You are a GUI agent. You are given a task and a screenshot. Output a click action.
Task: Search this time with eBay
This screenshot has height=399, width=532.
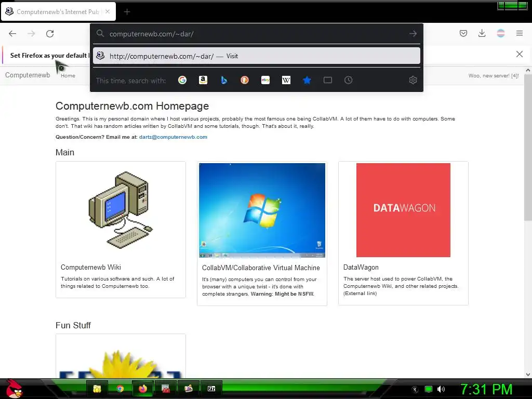pos(265,80)
